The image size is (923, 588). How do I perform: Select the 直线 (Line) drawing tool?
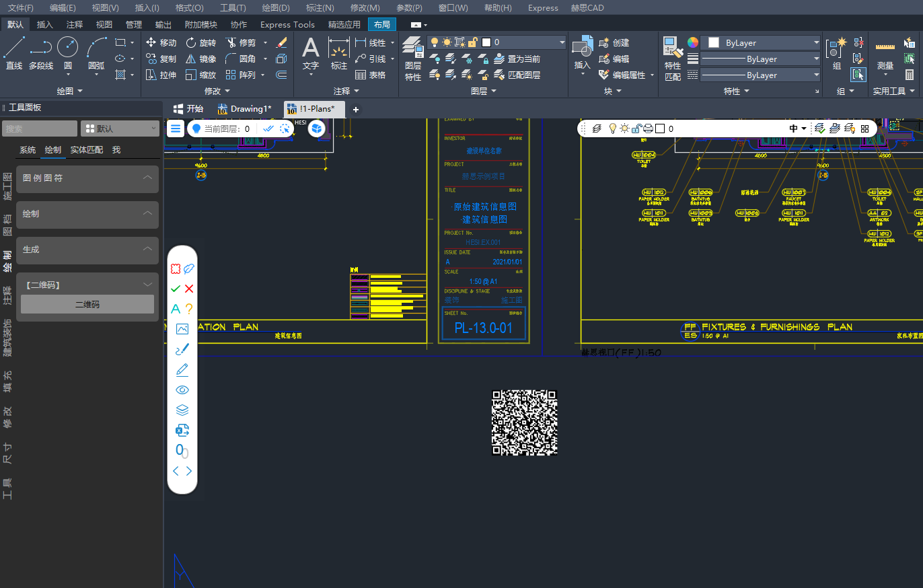coord(14,54)
